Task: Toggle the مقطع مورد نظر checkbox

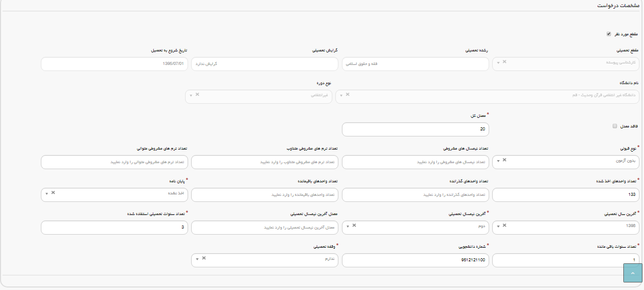Action: [609, 34]
